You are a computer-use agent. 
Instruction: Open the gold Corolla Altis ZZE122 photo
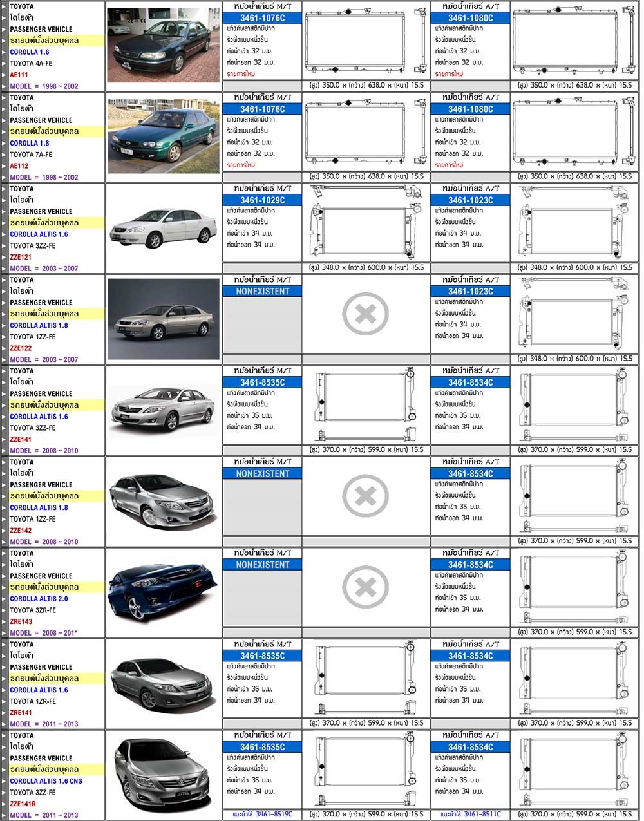[163, 319]
